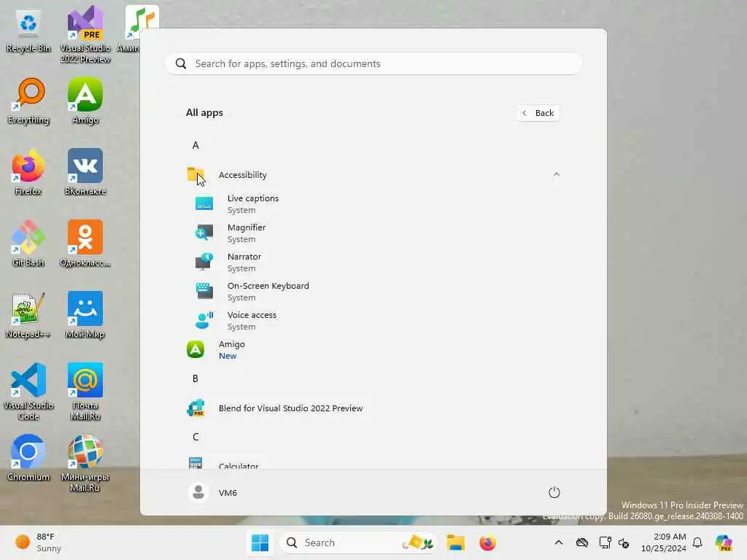
Task: Open the notification bell in the tray
Action: (697, 542)
